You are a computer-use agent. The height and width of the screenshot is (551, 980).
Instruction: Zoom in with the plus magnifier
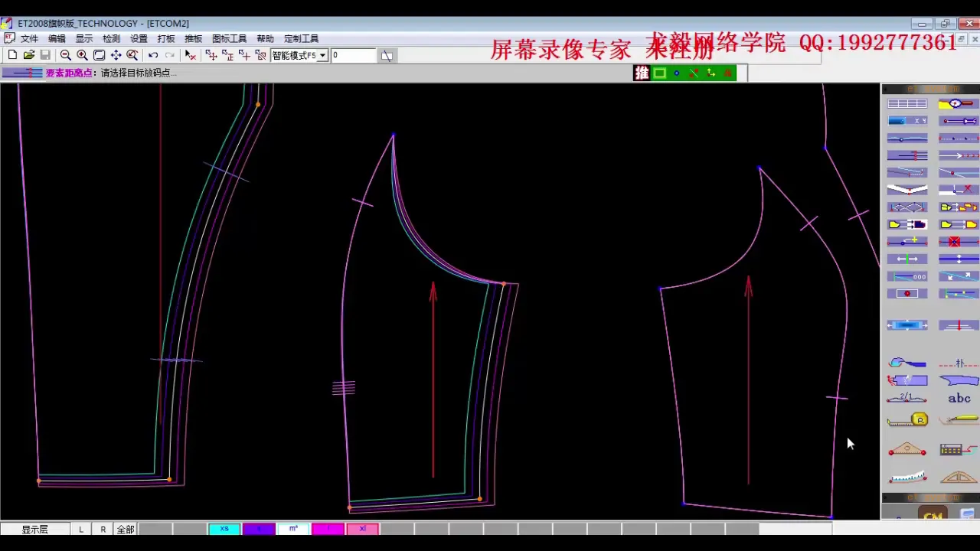pos(83,55)
